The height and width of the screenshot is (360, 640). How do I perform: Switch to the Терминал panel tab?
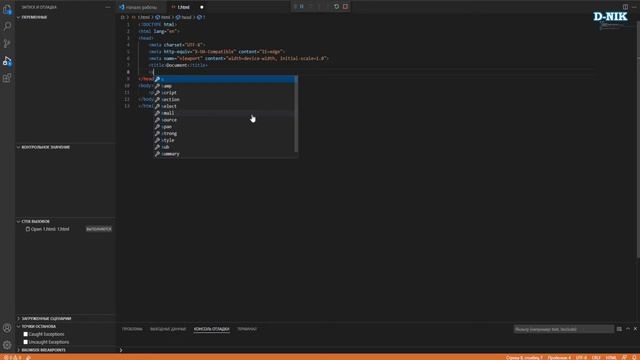[x=247, y=329]
